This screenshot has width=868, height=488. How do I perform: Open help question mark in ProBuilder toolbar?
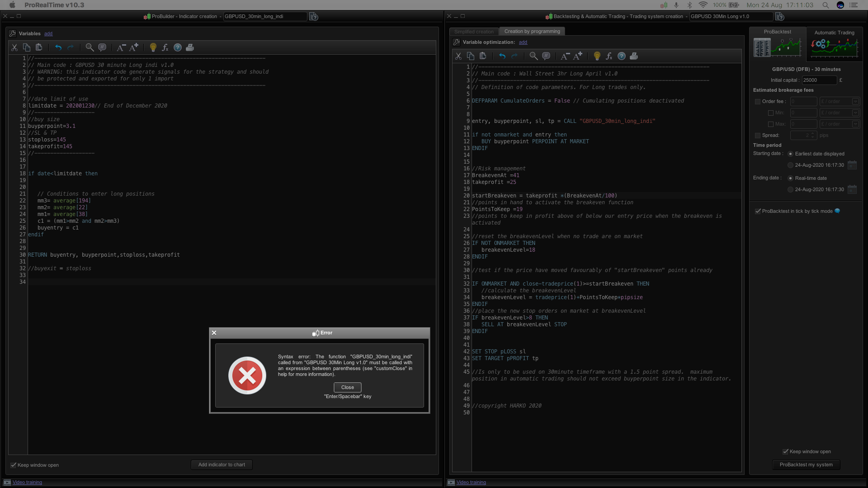[x=178, y=47]
